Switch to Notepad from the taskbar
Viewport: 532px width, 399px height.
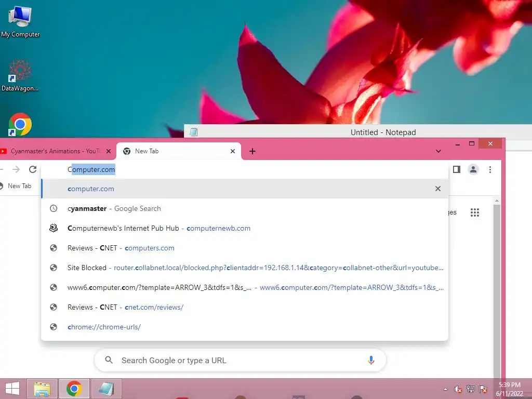pos(106,389)
